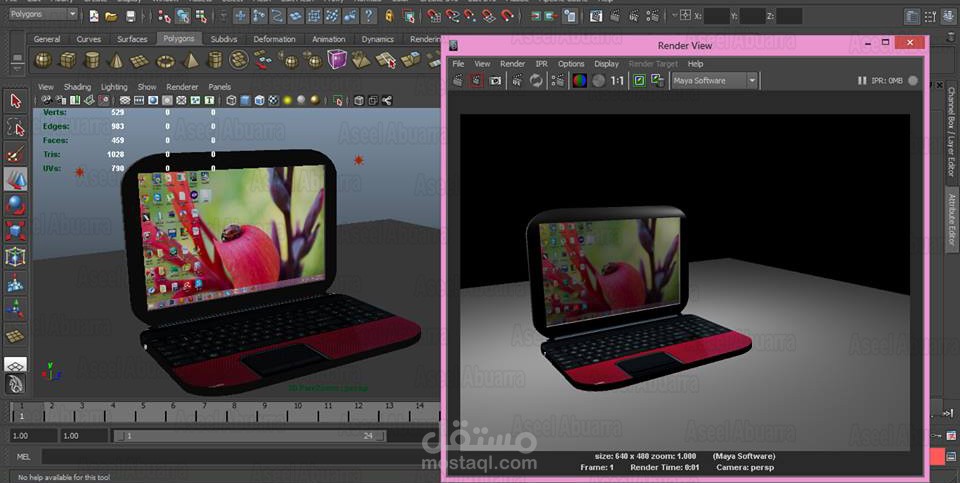Click the Render View render button
Image resolution: width=960 pixels, height=483 pixels.
[457, 80]
